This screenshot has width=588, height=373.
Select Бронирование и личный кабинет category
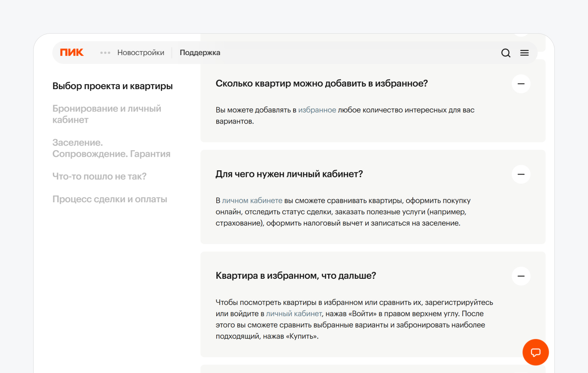point(107,114)
